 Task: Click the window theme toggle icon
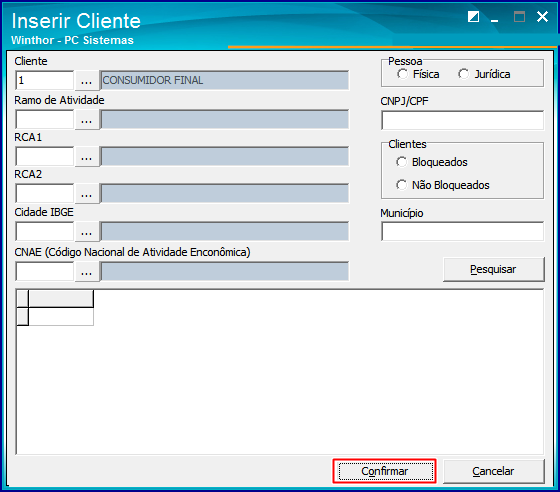click(474, 16)
